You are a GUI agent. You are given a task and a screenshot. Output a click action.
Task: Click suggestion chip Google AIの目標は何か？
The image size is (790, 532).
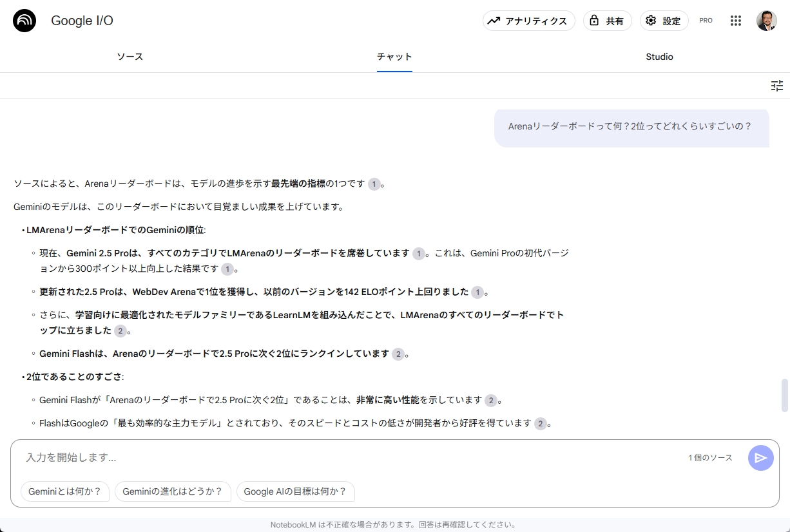(295, 491)
